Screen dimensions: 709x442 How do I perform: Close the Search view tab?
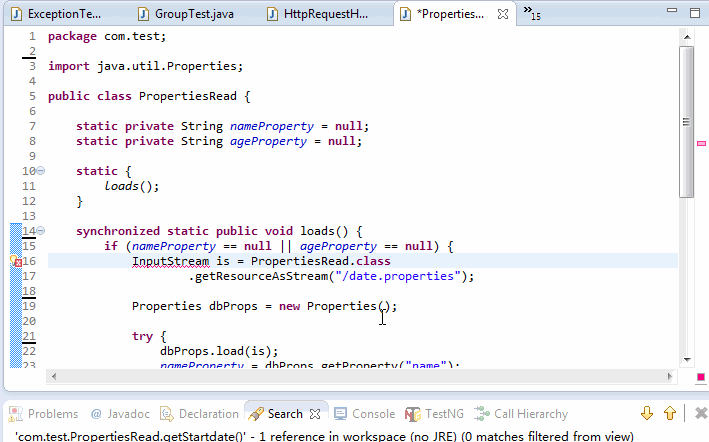click(315, 414)
